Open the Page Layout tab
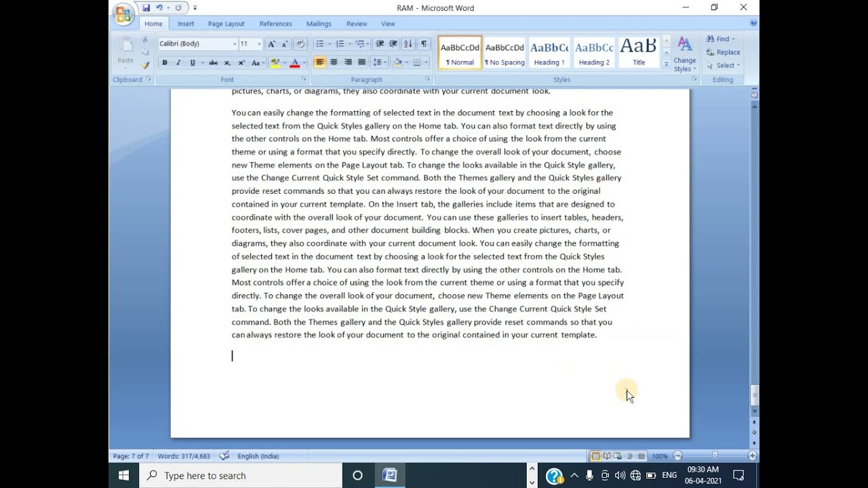Image resolution: width=868 pixels, height=488 pixels. [x=226, y=24]
